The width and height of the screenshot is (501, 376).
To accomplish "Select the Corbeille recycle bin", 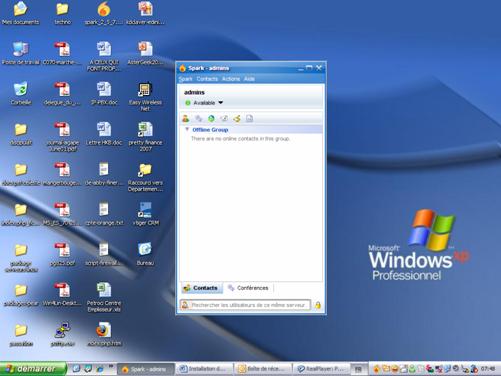I will (21, 93).
